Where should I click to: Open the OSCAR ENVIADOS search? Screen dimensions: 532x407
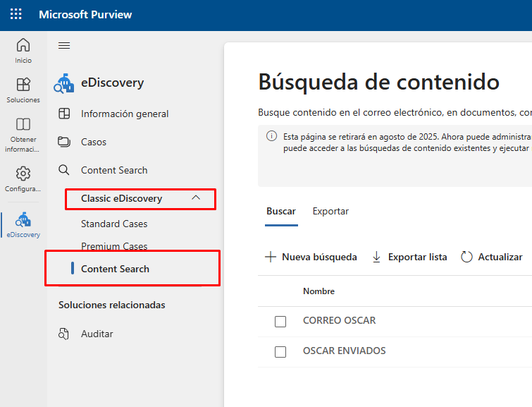[x=345, y=351]
